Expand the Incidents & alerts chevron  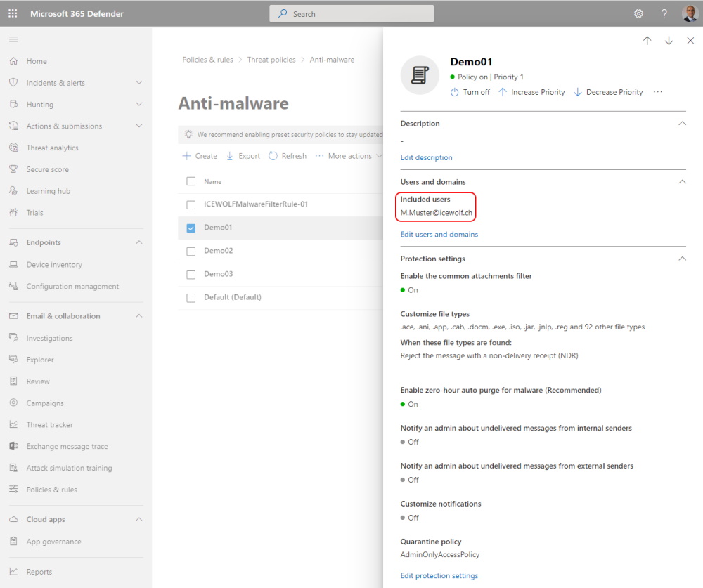click(139, 82)
